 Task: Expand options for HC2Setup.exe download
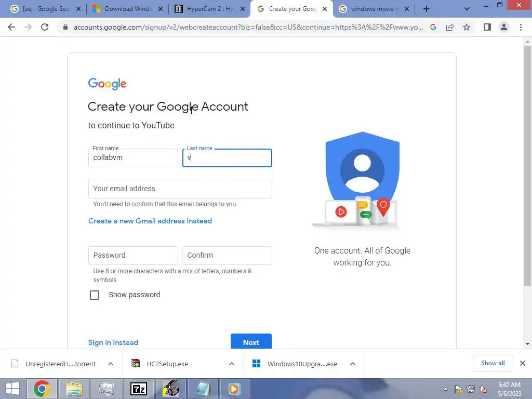232,364
